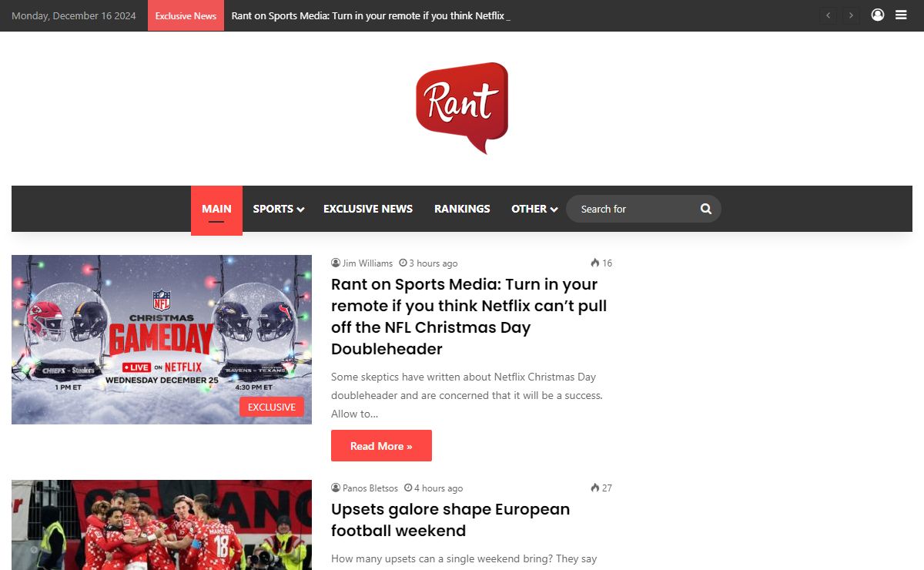Click the search magnifier icon
Image resolution: width=924 pixels, height=570 pixels.
[706, 209]
